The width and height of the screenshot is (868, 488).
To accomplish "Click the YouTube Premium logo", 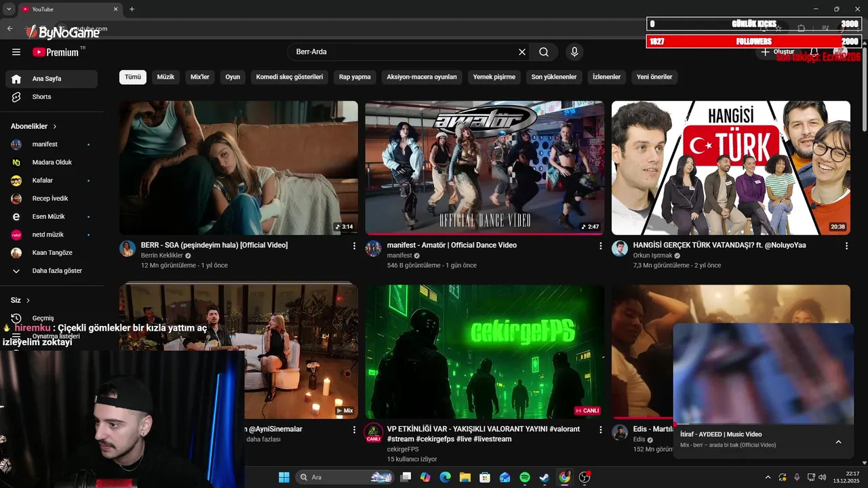I will point(57,52).
